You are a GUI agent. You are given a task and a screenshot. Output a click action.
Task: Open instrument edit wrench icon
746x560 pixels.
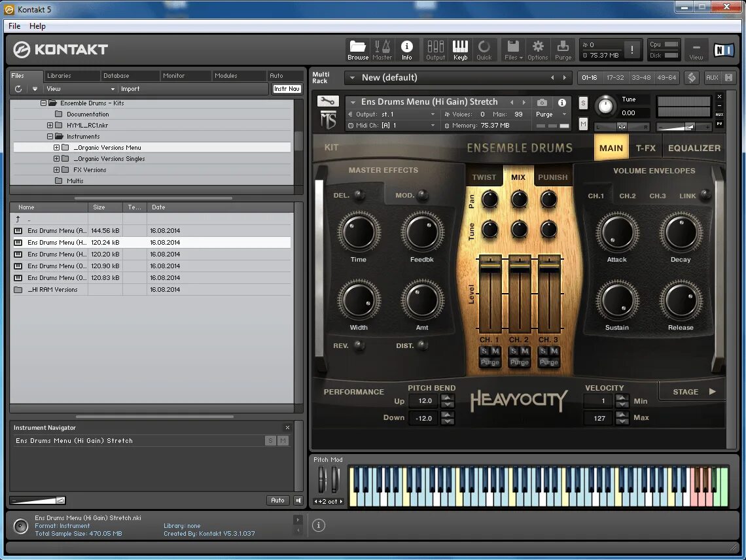tap(328, 101)
